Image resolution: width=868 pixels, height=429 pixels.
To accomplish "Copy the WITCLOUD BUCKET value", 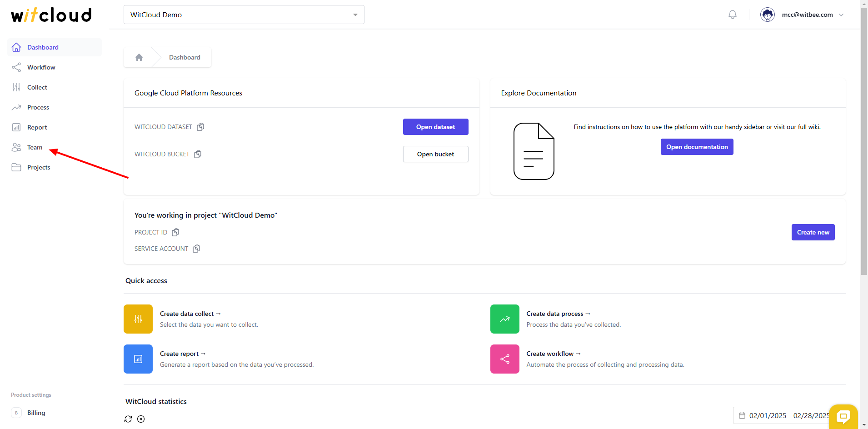I will (198, 154).
